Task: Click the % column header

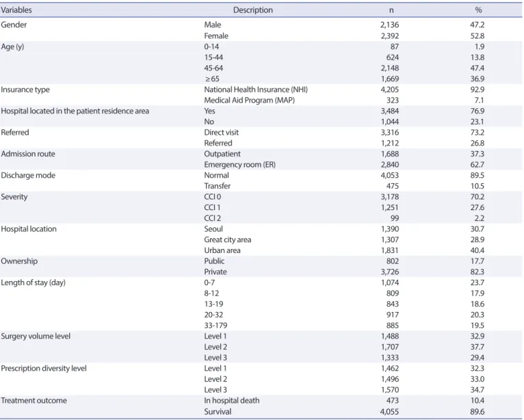Action: click(479, 10)
